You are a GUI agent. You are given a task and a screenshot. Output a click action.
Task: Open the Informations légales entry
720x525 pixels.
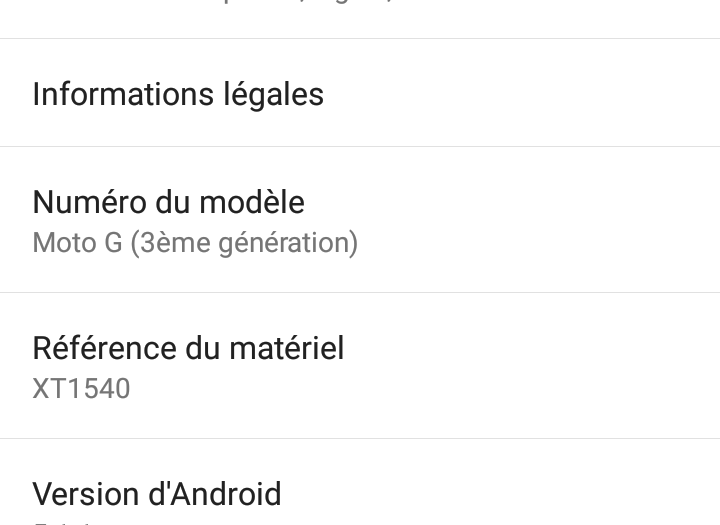pos(178,94)
